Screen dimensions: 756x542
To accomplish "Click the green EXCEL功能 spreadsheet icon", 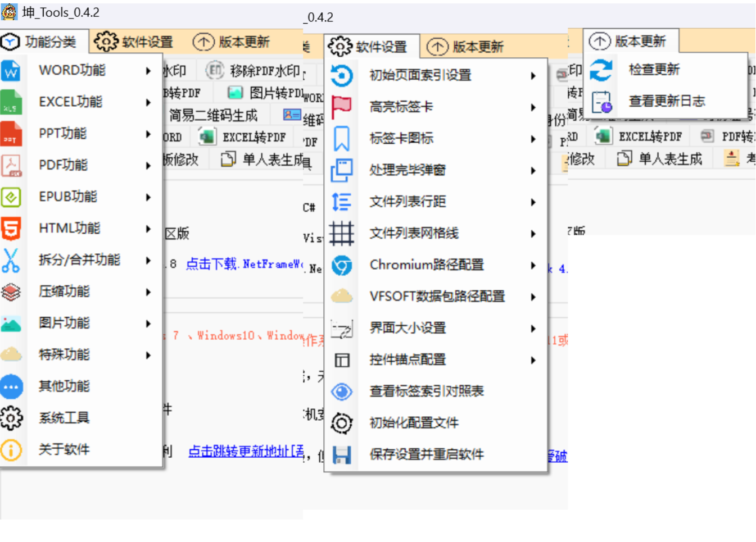I will [x=11, y=102].
